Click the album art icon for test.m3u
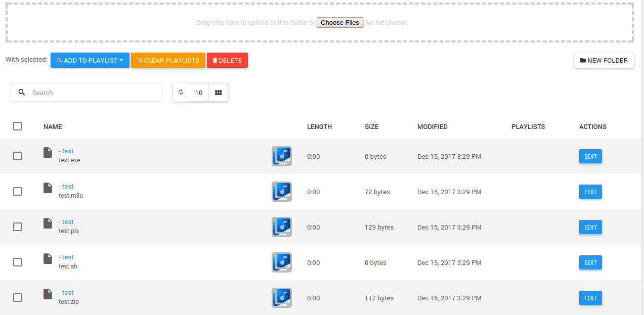 pyautogui.click(x=281, y=192)
